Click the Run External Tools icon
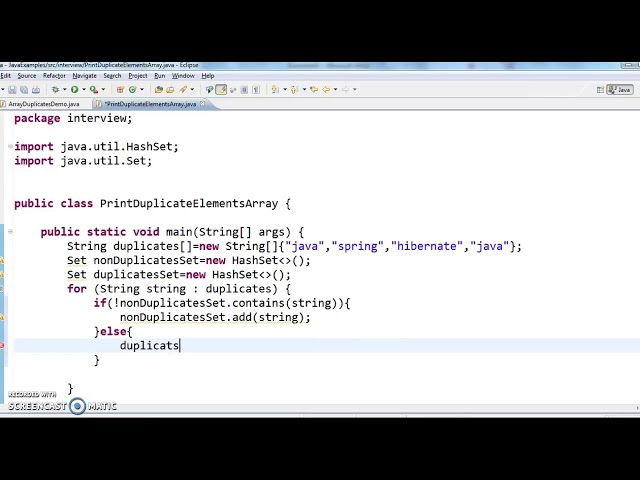Viewport: 640px width, 480px height. point(94,89)
